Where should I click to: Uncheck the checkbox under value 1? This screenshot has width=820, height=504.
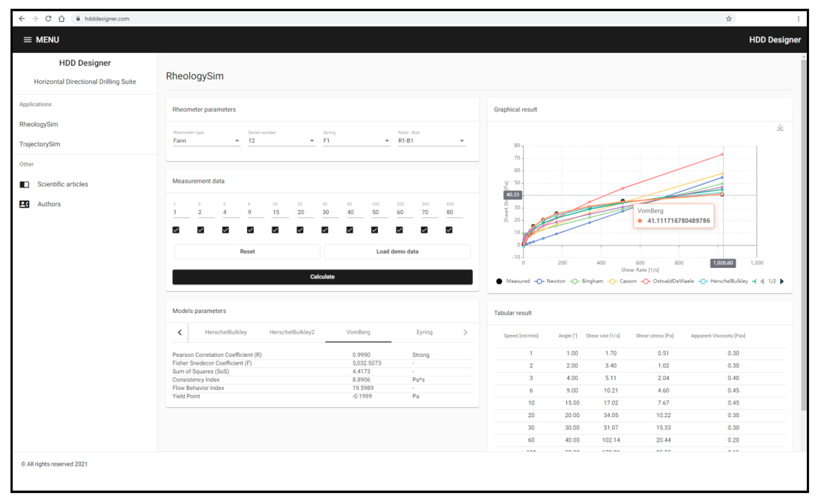(176, 230)
